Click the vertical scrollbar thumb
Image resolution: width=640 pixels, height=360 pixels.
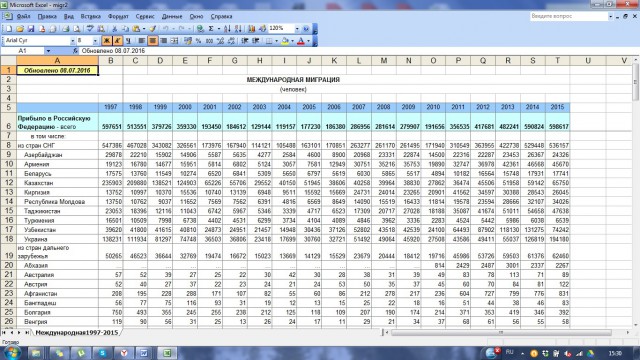636,82
